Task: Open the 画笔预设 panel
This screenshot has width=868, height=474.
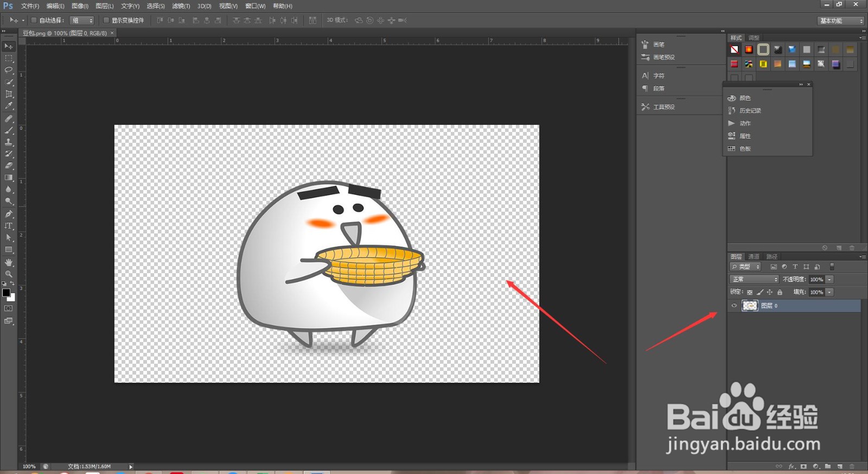Action: coord(663,57)
